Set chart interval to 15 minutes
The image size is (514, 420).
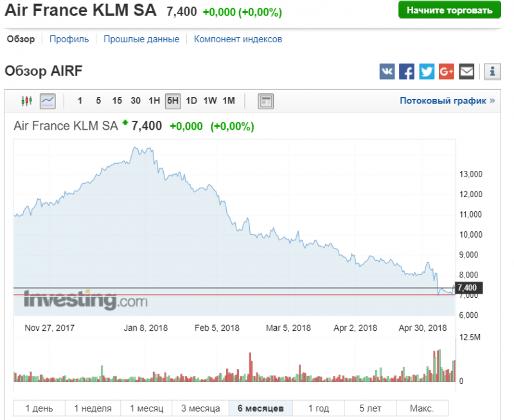(x=117, y=101)
